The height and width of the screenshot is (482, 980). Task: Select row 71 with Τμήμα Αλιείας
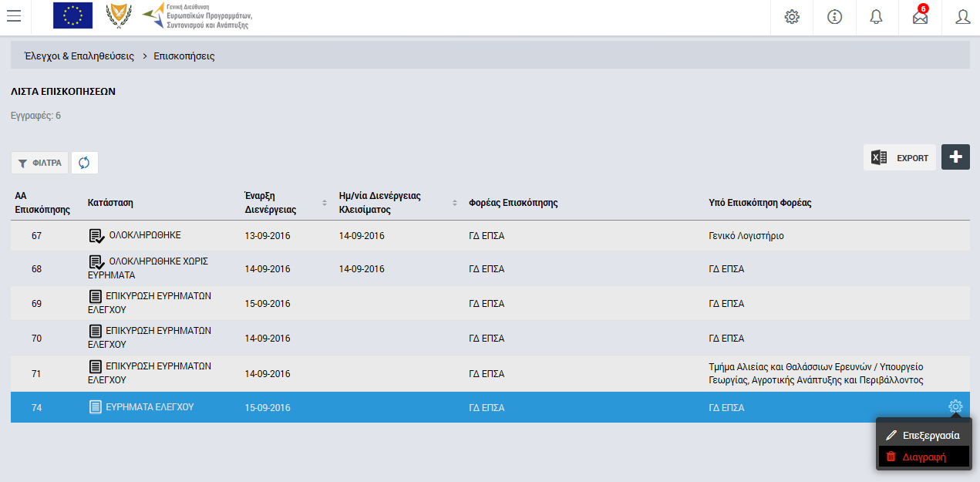coord(490,373)
